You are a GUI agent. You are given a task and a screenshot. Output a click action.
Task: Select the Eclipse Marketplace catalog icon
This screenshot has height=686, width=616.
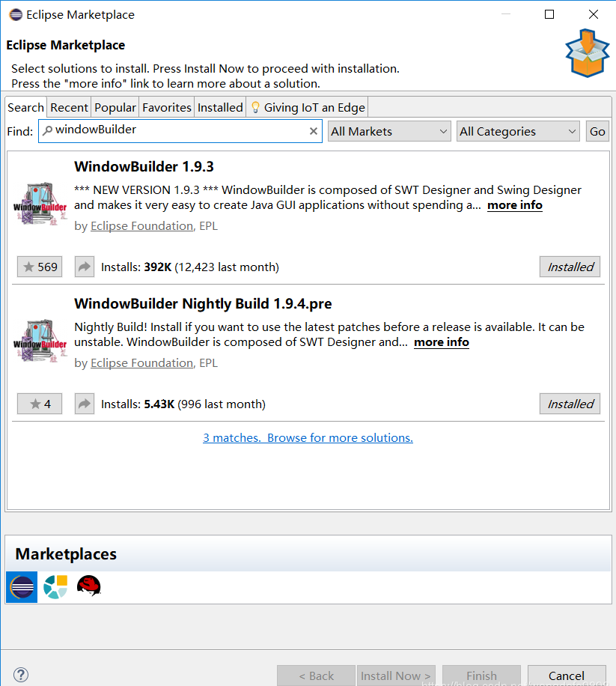(22, 586)
